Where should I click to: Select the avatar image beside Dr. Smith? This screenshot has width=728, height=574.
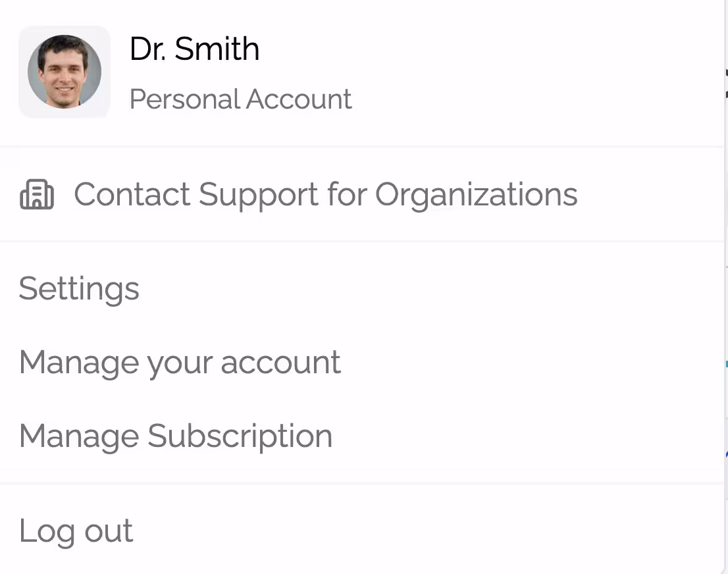[65, 72]
